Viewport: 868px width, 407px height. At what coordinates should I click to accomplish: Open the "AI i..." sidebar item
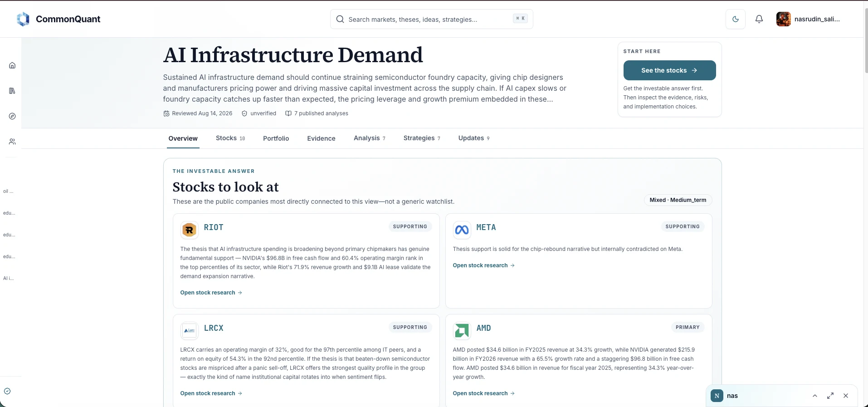(8, 279)
